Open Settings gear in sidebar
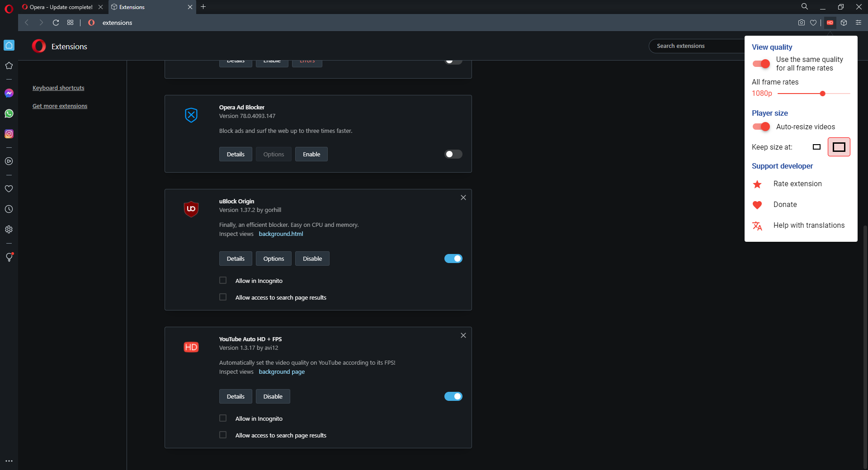Screen dimensions: 868x470 tap(9, 230)
